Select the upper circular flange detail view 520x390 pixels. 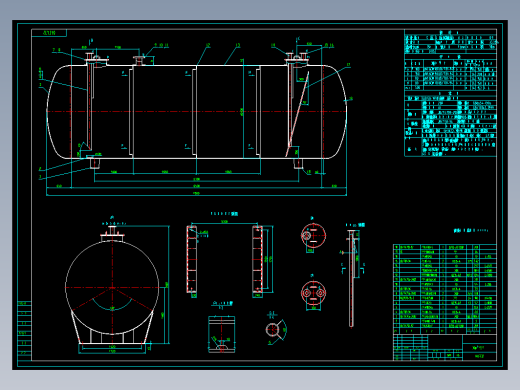tap(313, 236)
